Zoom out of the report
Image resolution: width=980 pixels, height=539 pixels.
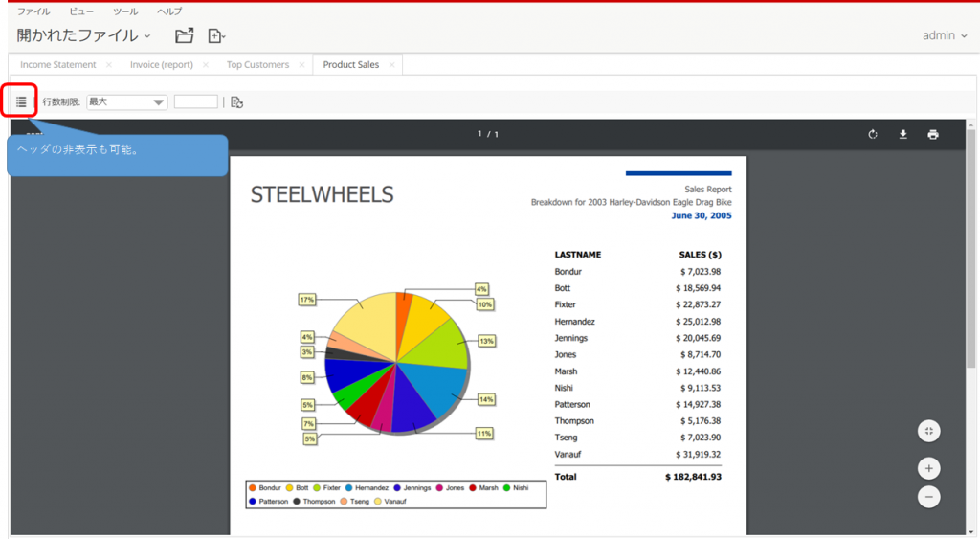(928, 497)
